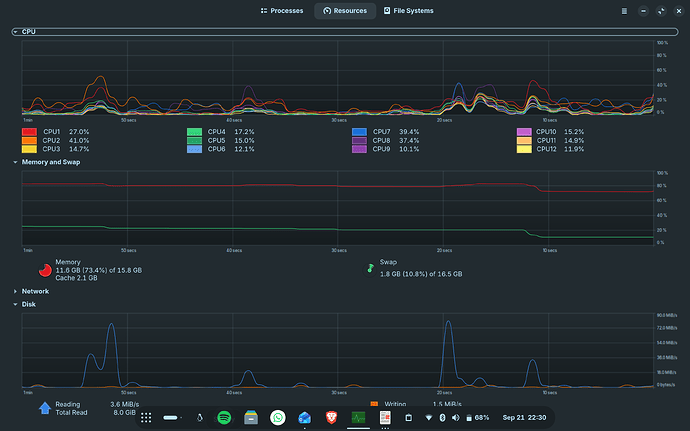Click the battery 68% indicator
Image resolution: width=690 pixels, height=431 pixels.
pos(477,417)
